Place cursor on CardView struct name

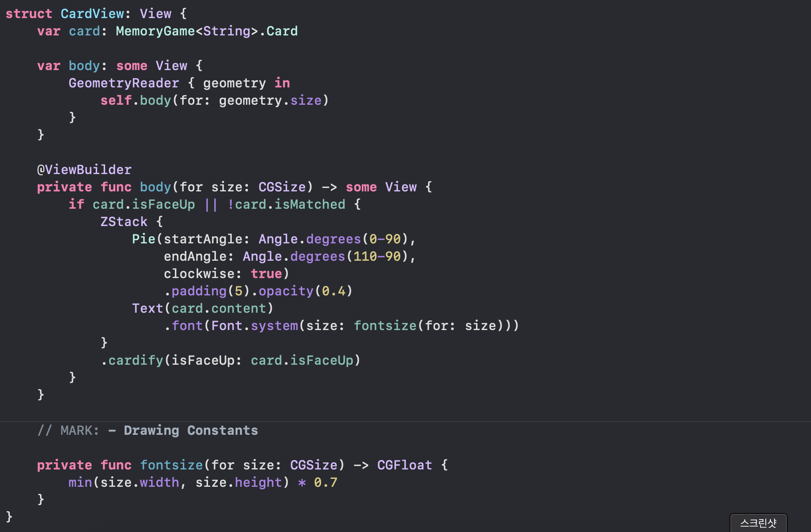(92, 14)
